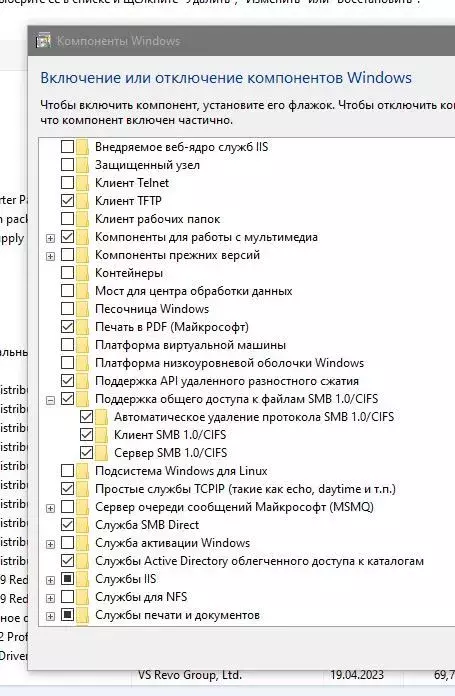Expand Компоненты для работы с мультимедиа
The width and height of the screenshot is (455, 696).
pyautogui.click(x=51, y=238)
